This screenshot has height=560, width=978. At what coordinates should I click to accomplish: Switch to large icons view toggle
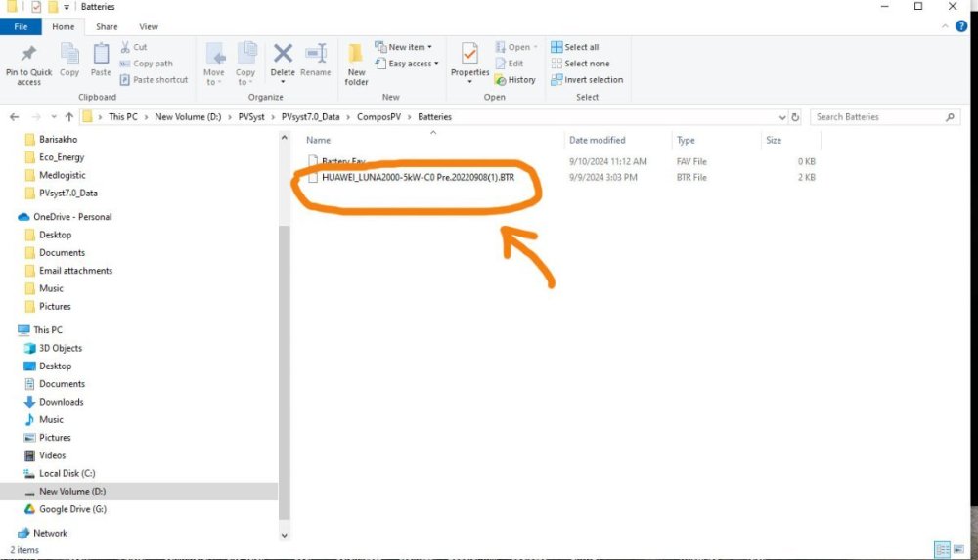[957, 550]
